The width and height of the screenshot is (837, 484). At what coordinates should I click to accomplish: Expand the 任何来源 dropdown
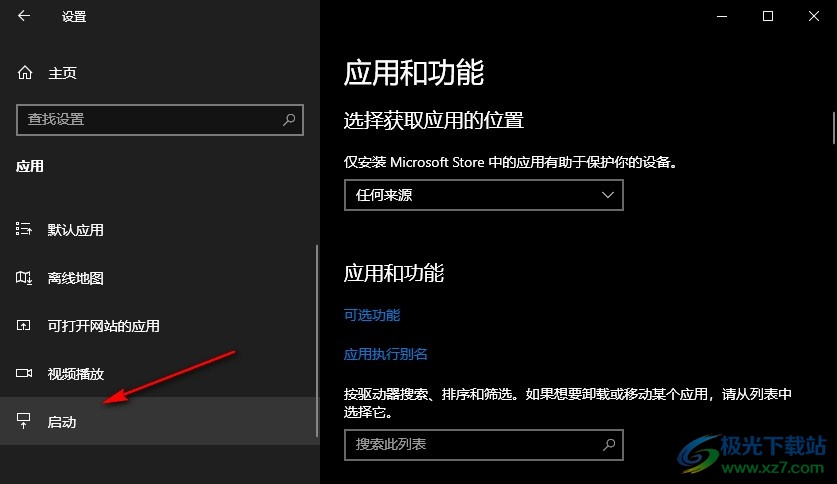coord(484,195)
